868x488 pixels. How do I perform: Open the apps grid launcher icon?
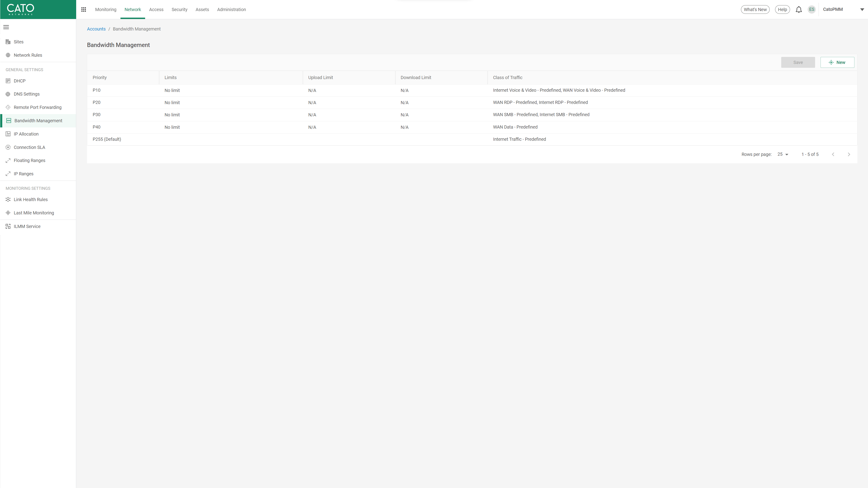(x=84, y=9)
